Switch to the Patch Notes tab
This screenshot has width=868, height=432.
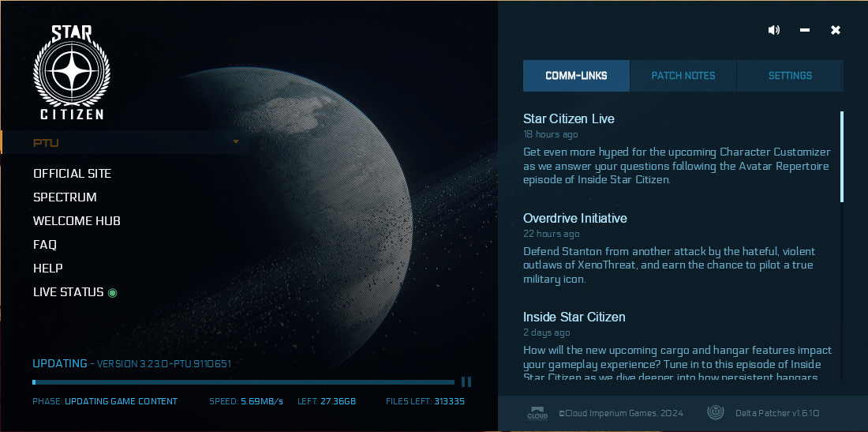[683, 76]
